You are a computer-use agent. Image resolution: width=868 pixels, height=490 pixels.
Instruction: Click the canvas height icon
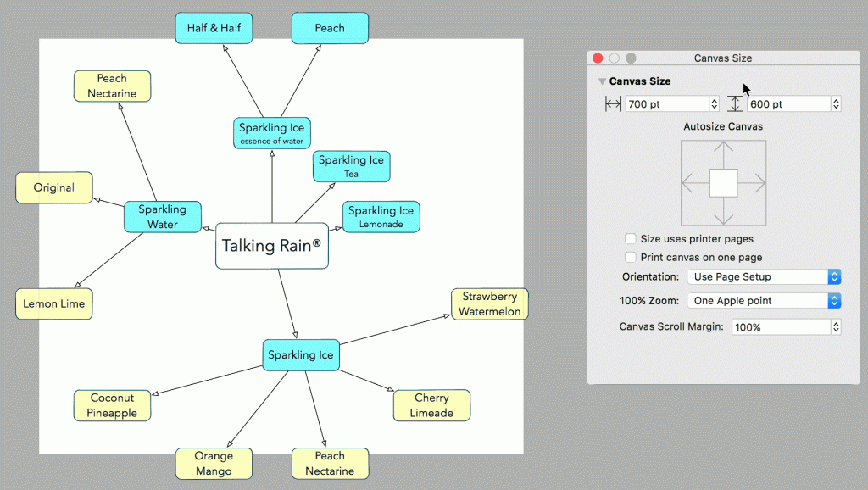(x=735, y=104)
